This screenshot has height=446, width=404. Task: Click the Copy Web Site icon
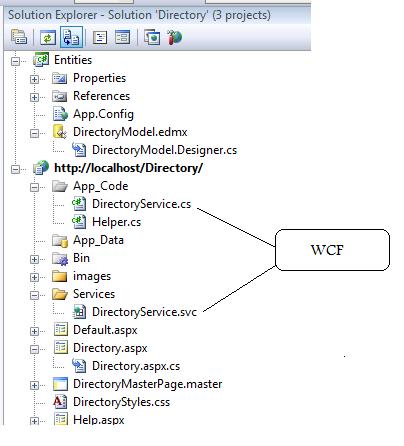[152, 37]
